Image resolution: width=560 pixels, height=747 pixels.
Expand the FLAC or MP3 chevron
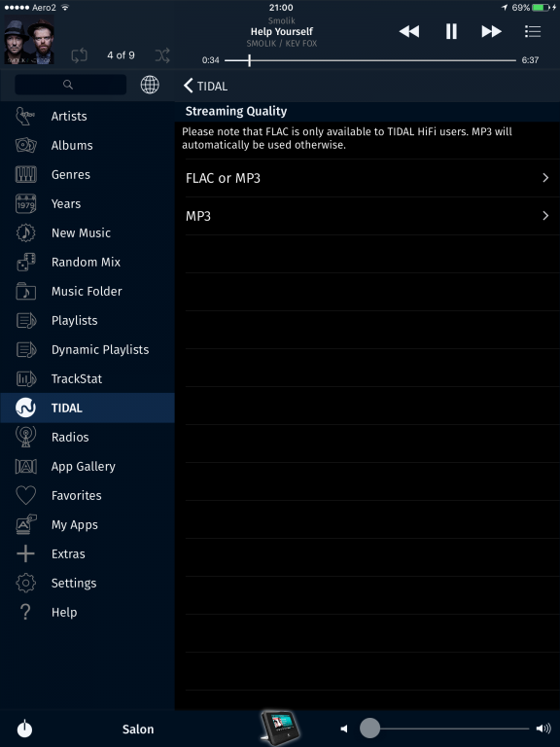click(545, 178)
